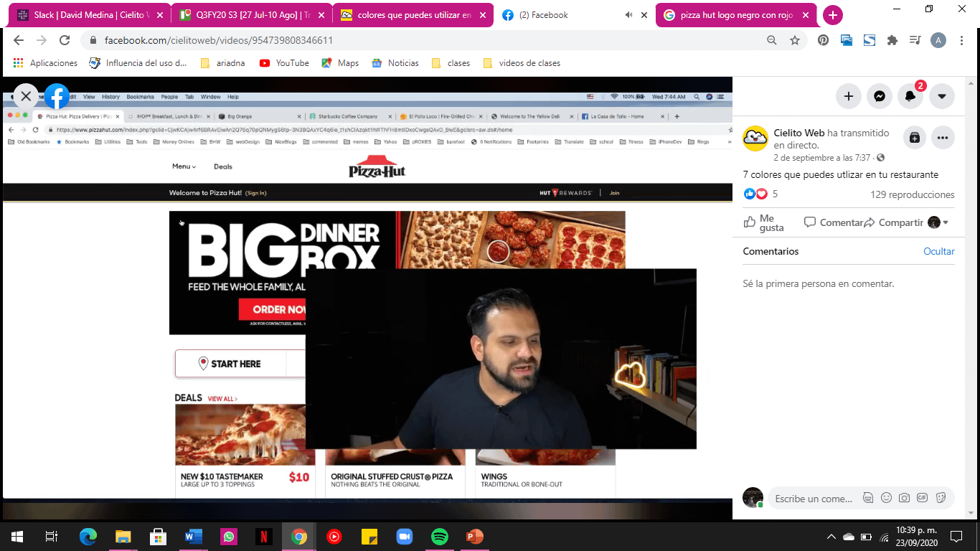Screen dimensions: 980x551
Task: Open the GIF picker in the comment box
Action: tap(922, 498)
